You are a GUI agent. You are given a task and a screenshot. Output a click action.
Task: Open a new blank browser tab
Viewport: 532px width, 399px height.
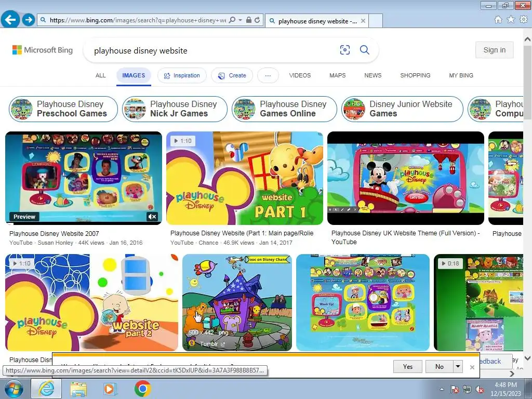click(x=375, y=21)
